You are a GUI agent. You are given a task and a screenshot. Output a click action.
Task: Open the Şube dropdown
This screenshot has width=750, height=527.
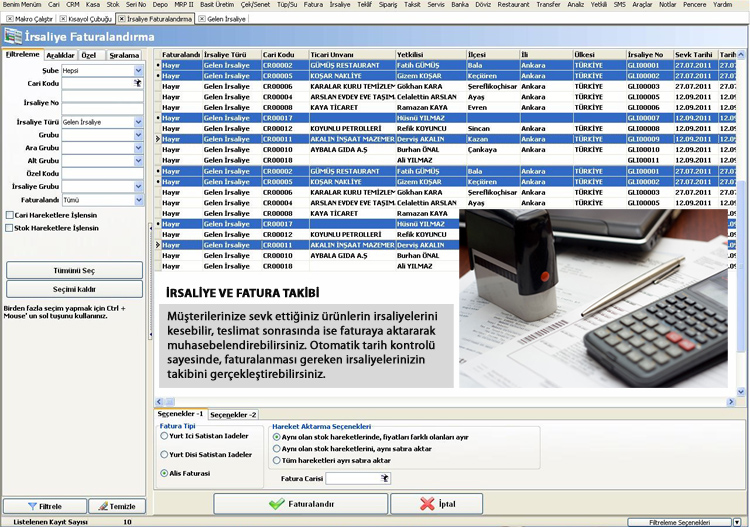(138, 71)
